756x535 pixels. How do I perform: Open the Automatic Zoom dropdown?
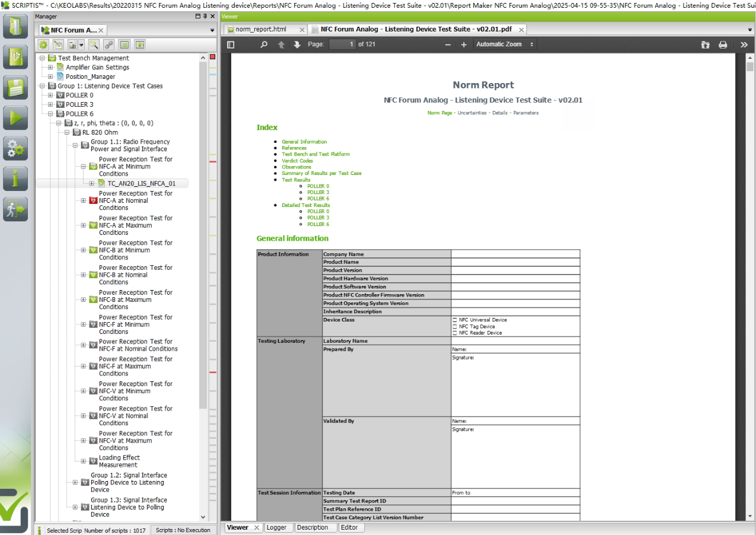click(505, 44)
